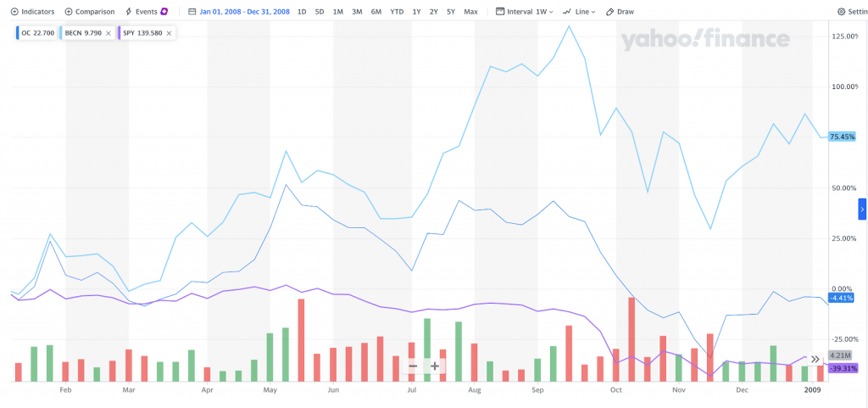The image size is (868, 408).
Task: Select the 3M time range
Action: pos(357,12)
